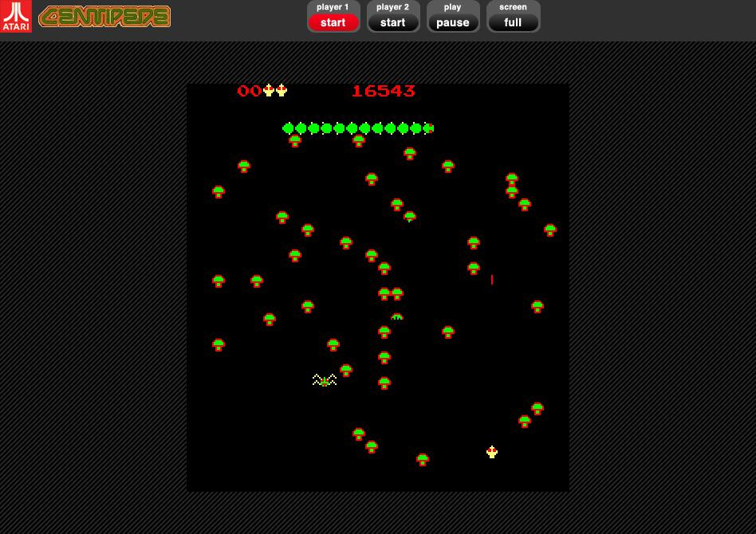
Task: Click the first extra life icon
Action: (x=269, y=90)
